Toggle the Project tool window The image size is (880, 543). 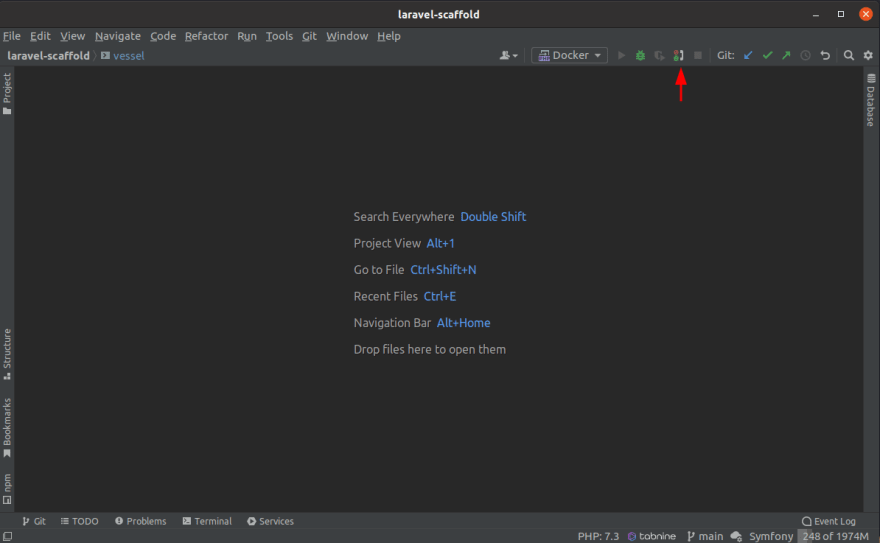point(7,94)
